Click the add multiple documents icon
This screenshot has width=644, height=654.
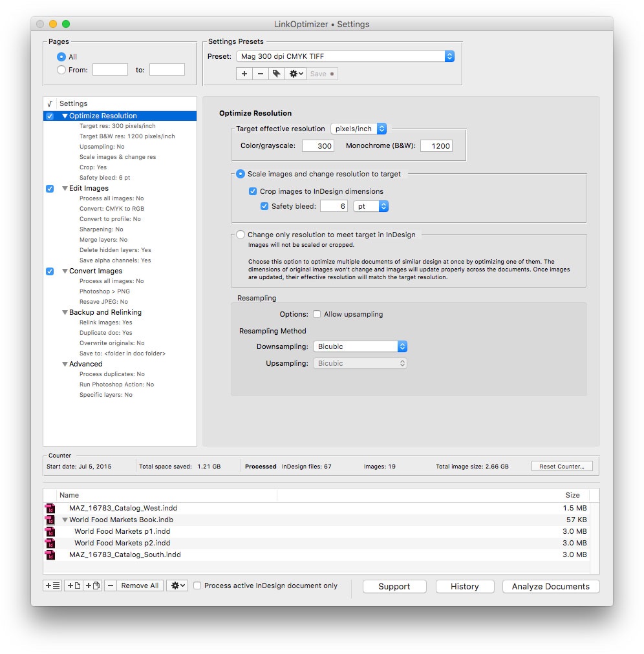92,585
